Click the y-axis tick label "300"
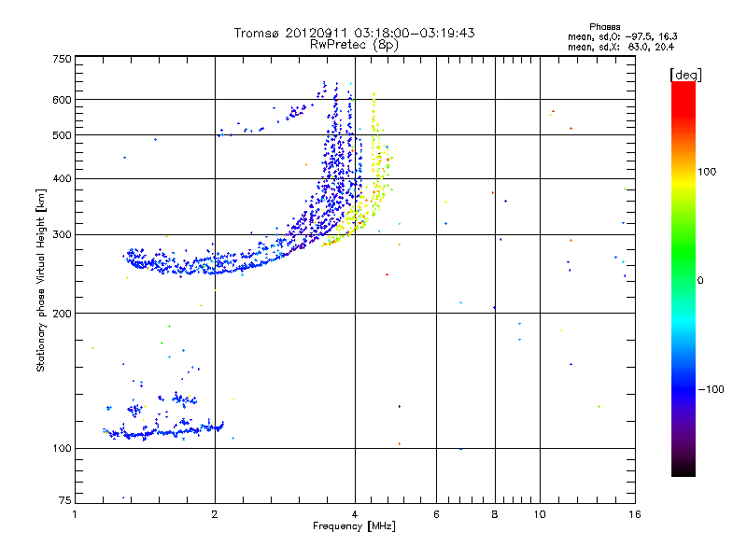Screen dimensions: 747x560 pos(62,234)
